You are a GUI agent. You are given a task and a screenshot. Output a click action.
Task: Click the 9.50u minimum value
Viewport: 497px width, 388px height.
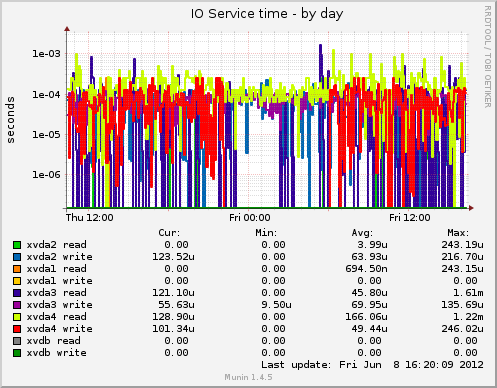coord(276,305)
